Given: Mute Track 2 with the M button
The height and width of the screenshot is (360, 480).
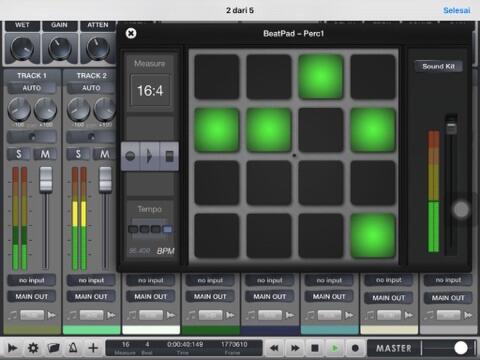Looking at the screenshot, I should 105,154.
